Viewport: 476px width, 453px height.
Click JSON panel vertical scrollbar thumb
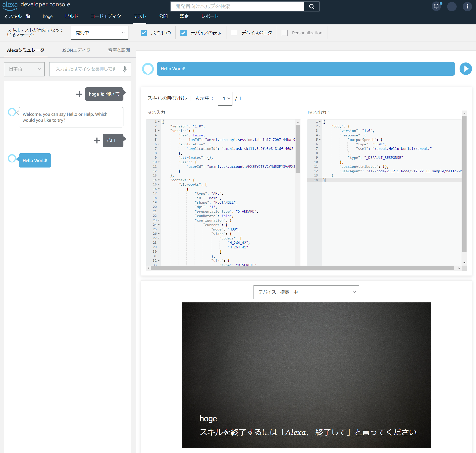[x=464, y=184]
